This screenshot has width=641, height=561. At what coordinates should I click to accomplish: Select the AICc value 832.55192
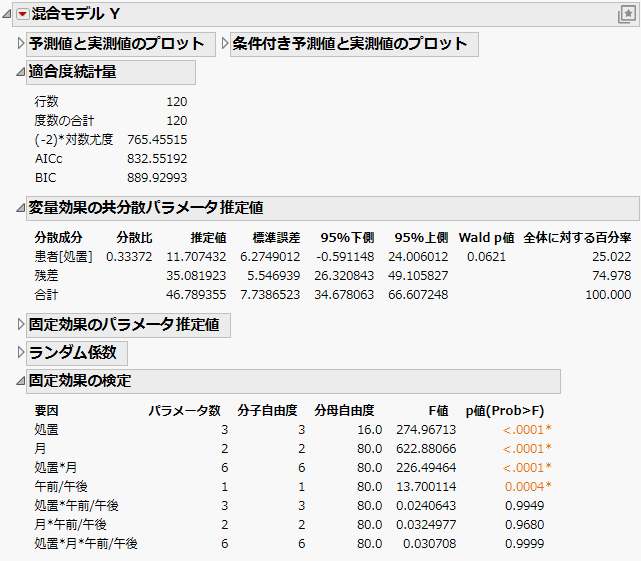click(157, 159)
